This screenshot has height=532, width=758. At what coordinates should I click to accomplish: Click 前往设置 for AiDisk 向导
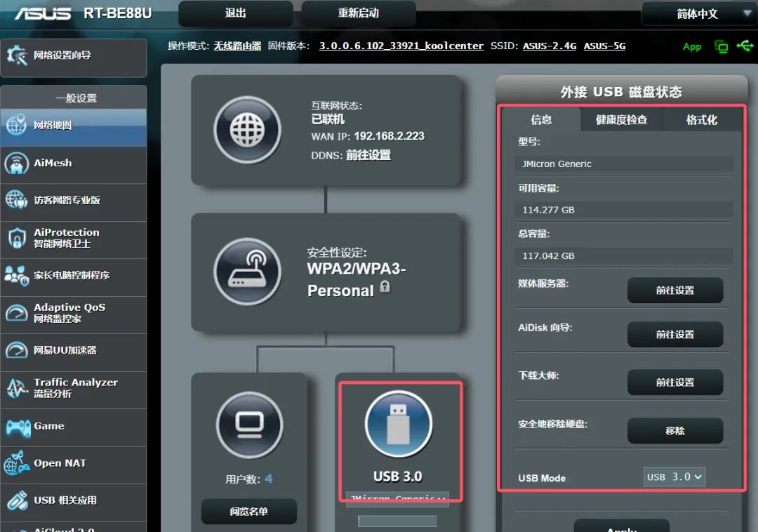coord(675,334)
